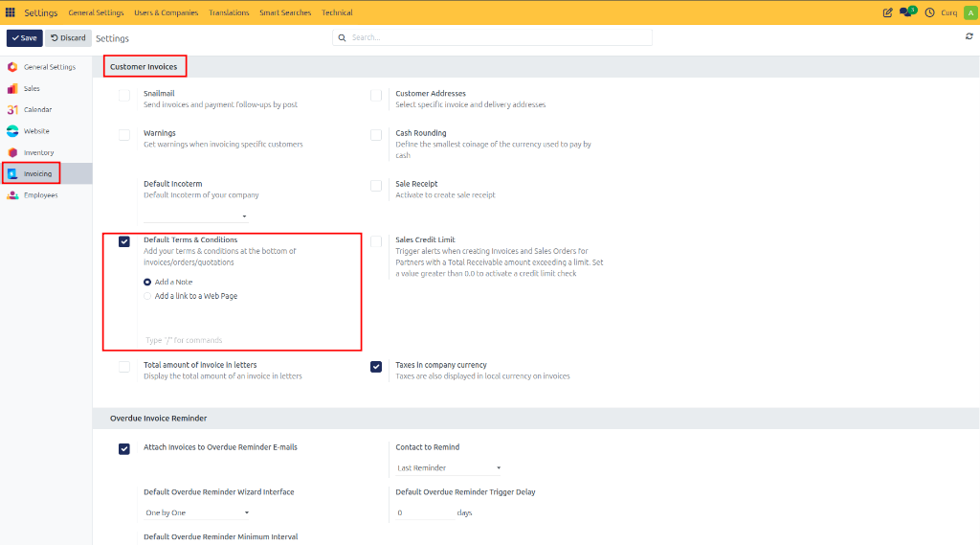Click the Settings app title

[40, 12]
